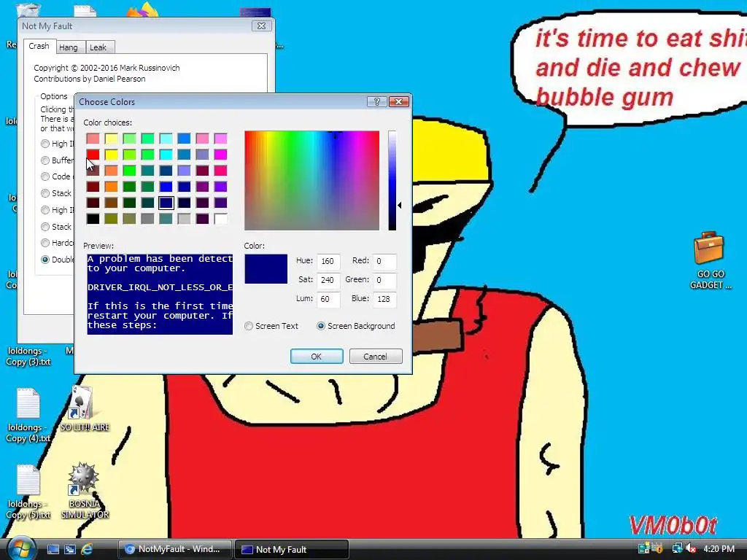Pick the bright red color swatch
Image resolution: width=747 pixels, height=560 pixels.
(x=93, y=155)
